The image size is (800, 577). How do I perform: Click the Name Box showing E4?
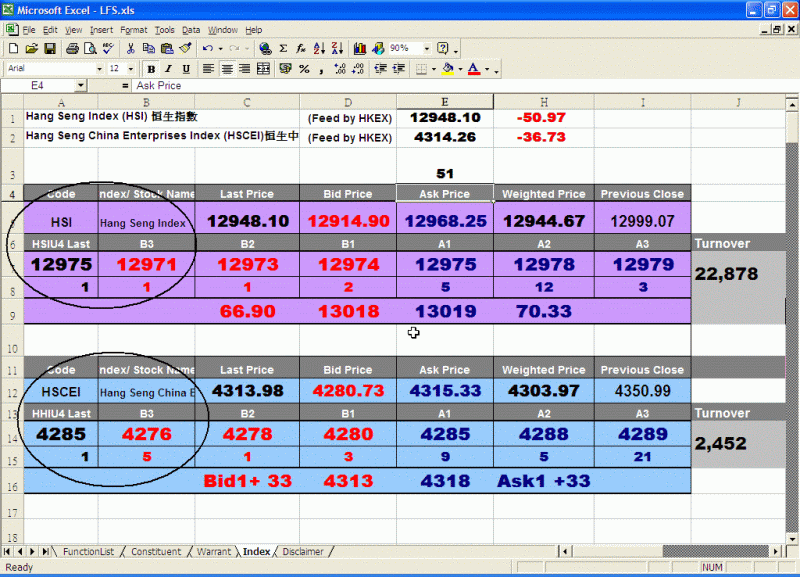point(40,86)
